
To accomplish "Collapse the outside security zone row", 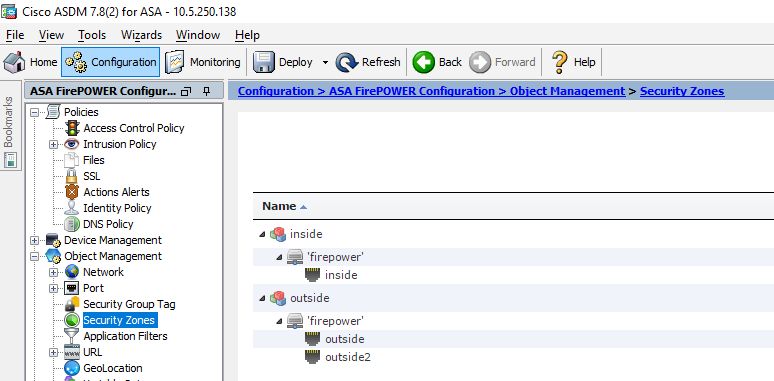I will 262,298.
